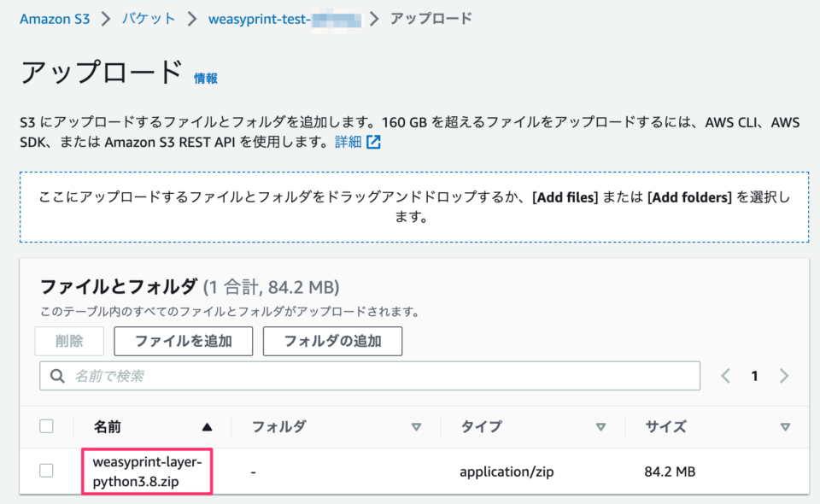Viewport: 820px width, 504px height.
Task: Click the drag-and-drop upload zone
Action: pyautogui.click(x=414, y=207)
